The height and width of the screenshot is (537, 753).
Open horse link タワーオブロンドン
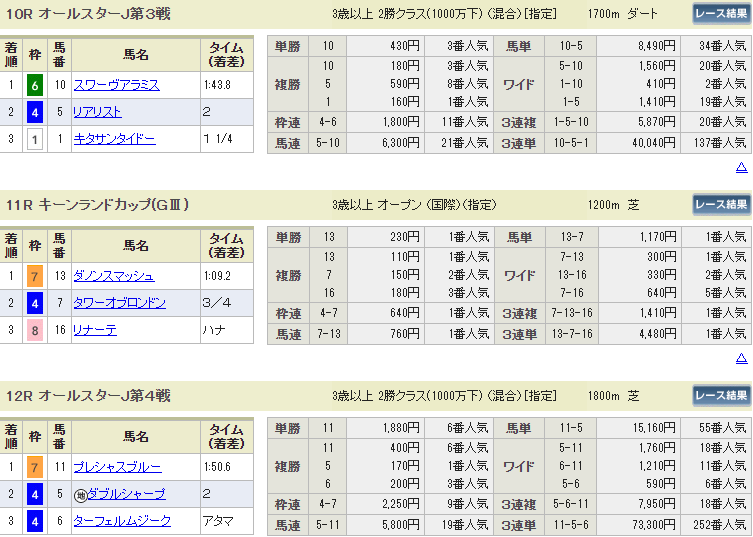click(x=120, y=303)
